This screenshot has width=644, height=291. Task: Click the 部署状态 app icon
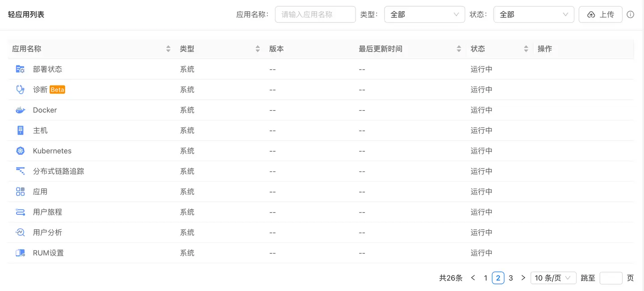click(x=20, y=69)
